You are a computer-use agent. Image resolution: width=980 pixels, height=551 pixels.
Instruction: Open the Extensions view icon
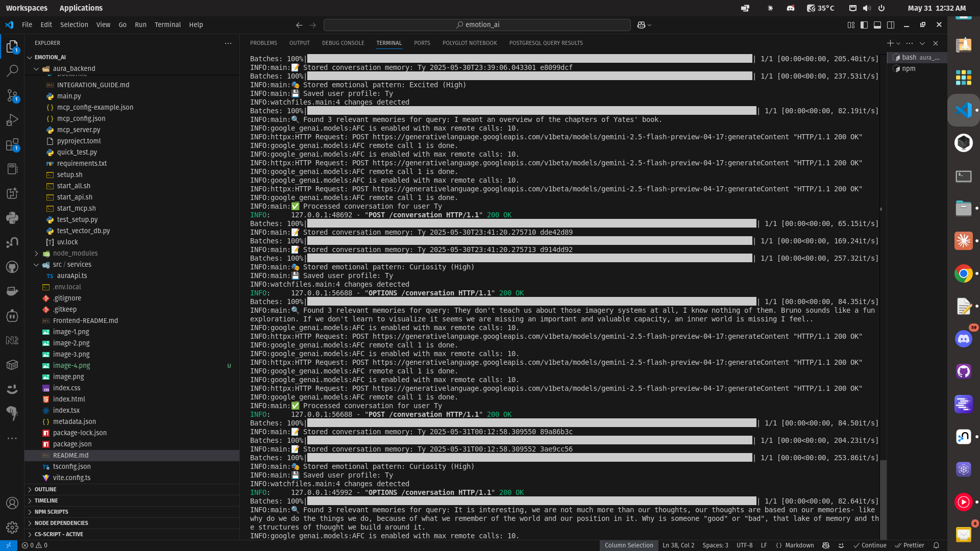(x=12, y=144)
